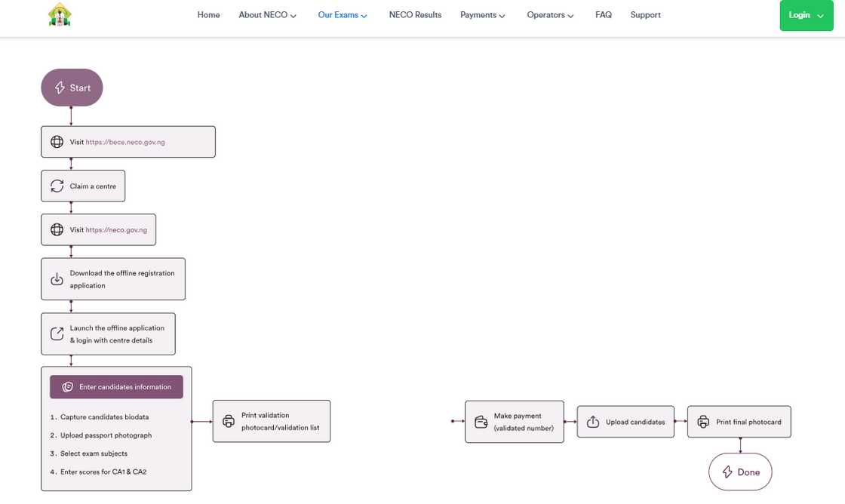Expand the Payments dropdown
845x504 pixels.
tap(482, 15)
